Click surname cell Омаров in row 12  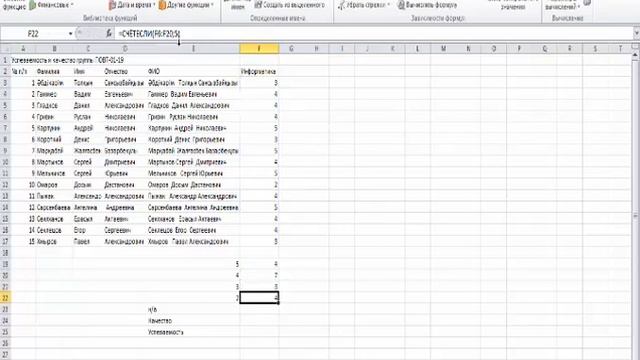click(54, 185)
